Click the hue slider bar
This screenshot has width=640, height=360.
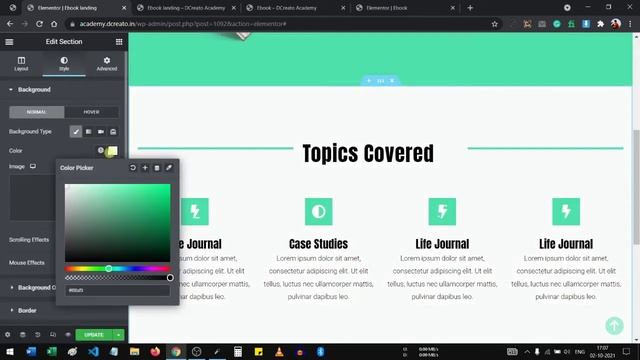click(x=118, y=269)
